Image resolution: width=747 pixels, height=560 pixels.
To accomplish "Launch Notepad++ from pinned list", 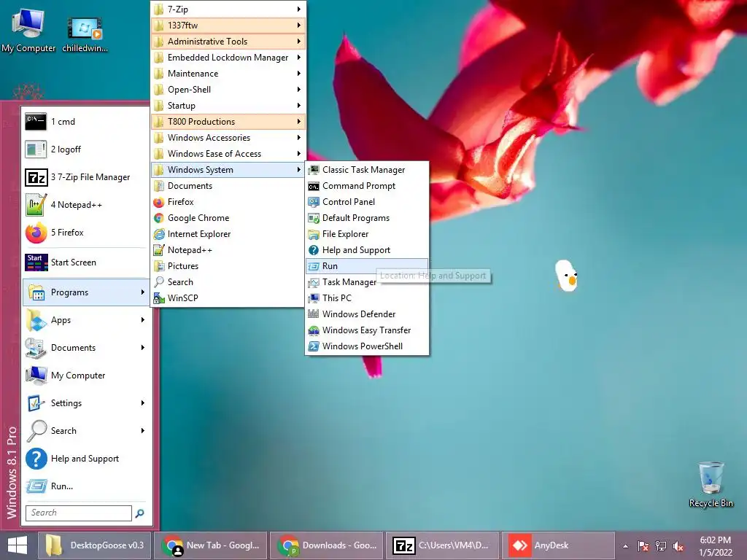I will [x=85, y=205].
